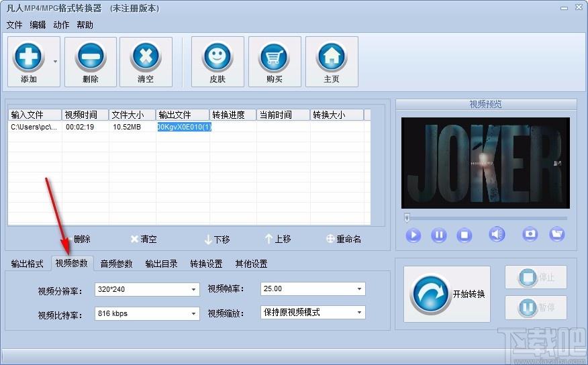The width and height of the screenshot is (588, 365).
Task: Switch to the 输出格式 tab
Action: tap(27, 264)
